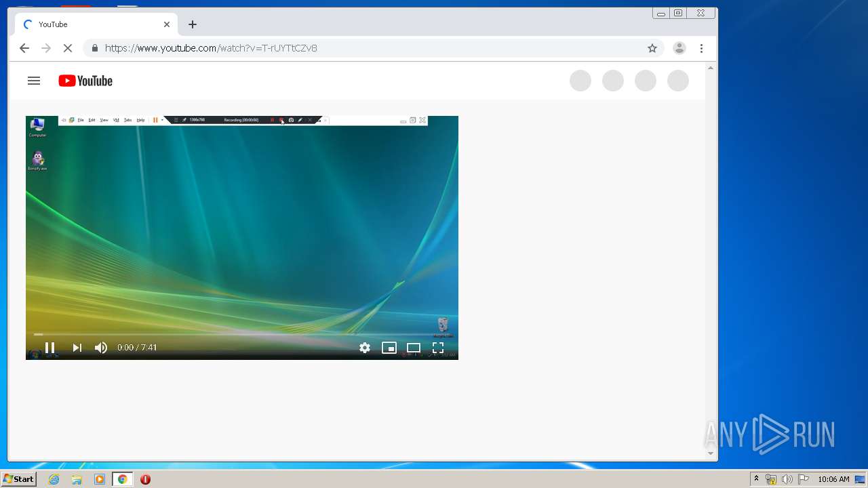Launch Windows Media Player from taskbar
This screenshot has width=868, height=488.
tap(100, 479)
